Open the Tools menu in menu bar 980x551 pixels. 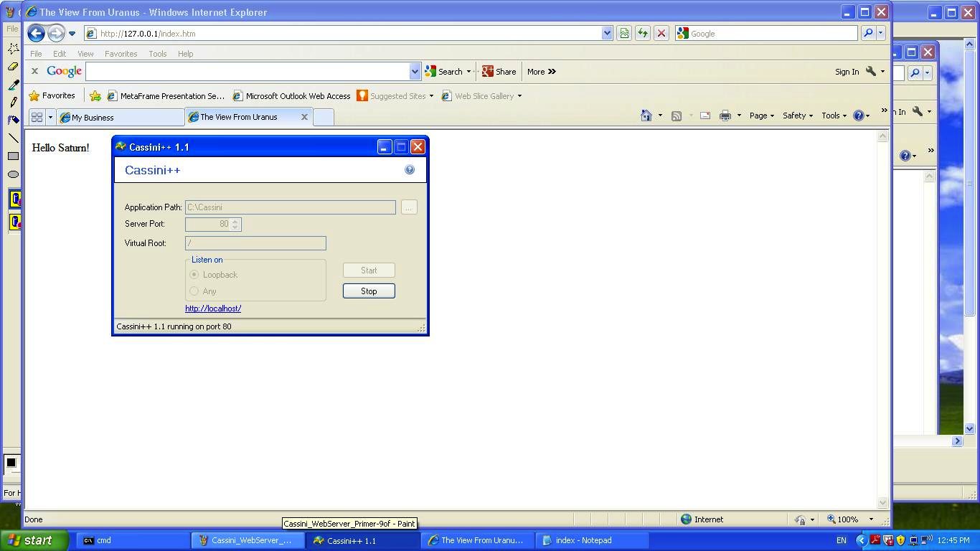(157, 54)
